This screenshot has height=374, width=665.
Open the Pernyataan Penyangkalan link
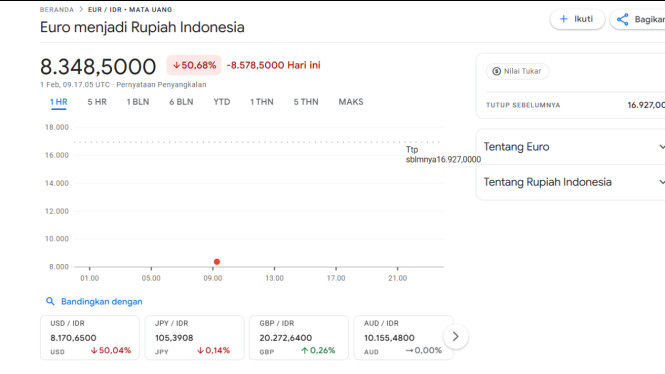pos(161,85)
